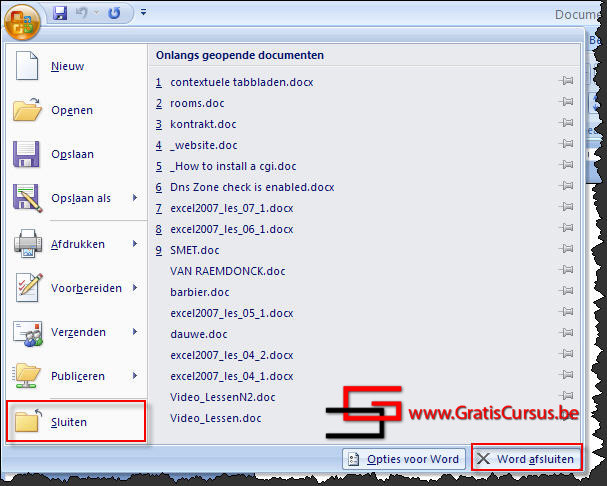Click the envelope icon beside Verzenden
The image size is (607, 486).
[27, 333]
